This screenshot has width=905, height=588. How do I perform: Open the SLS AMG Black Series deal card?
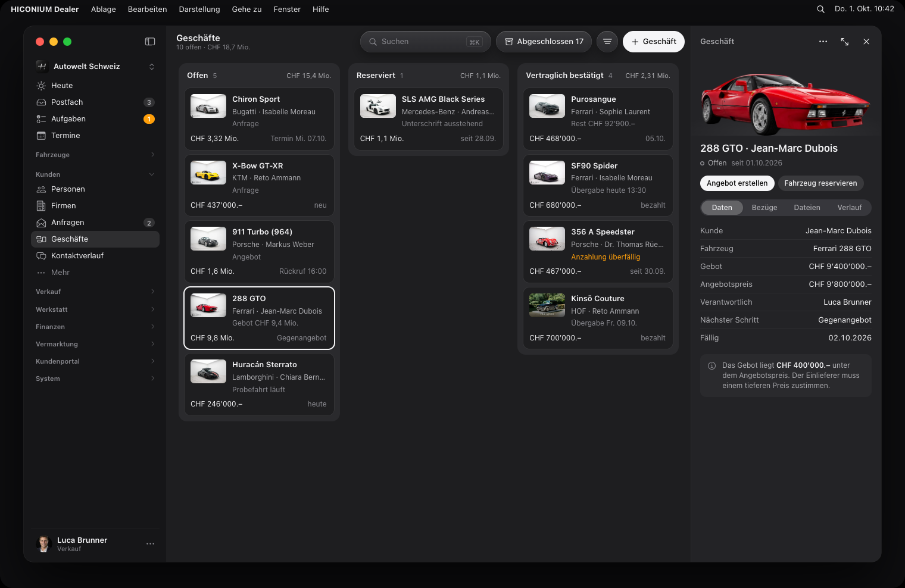coord(429,119)
